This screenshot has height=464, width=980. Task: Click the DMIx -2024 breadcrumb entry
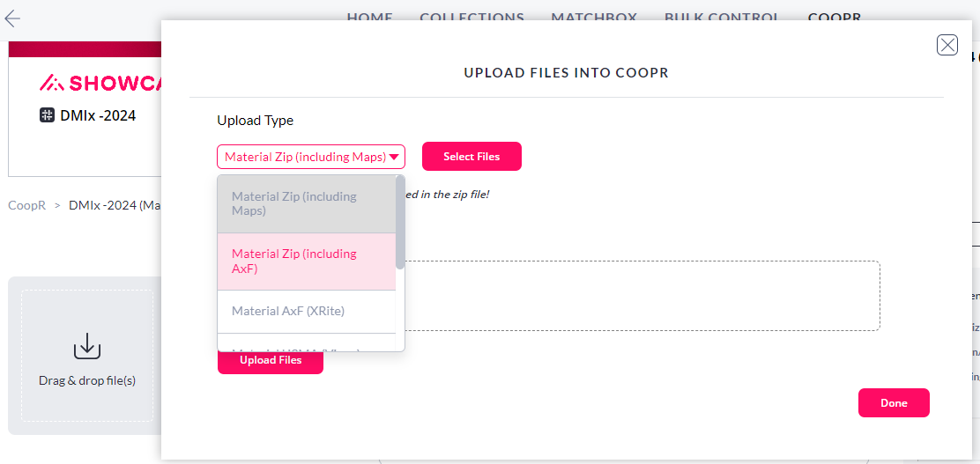pos(115,205)
